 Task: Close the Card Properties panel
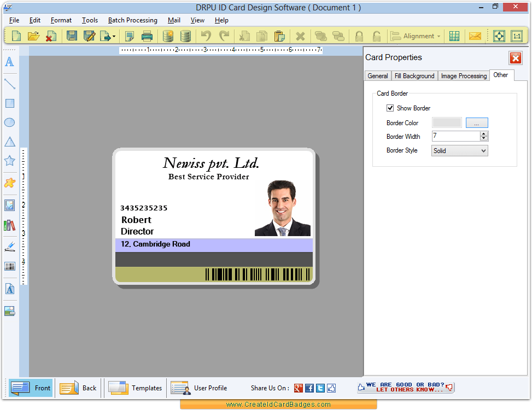[516, 58]
